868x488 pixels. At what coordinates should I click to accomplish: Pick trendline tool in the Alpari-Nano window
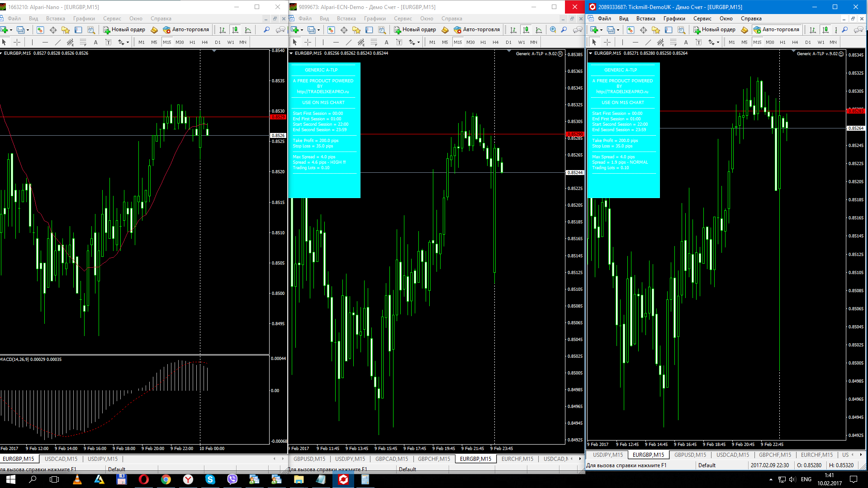57,42
